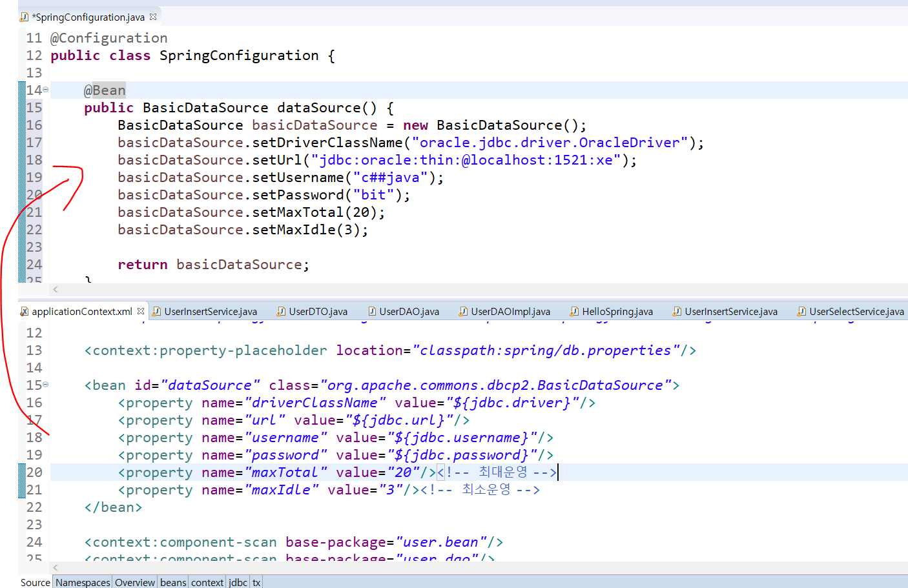Switch to the beans view tab

[173, 582]
